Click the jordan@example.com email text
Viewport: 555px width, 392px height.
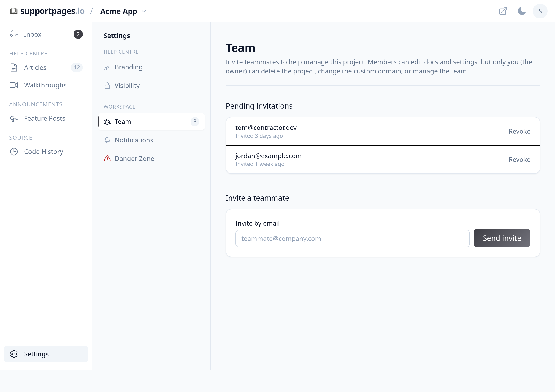tap(268, 156)
